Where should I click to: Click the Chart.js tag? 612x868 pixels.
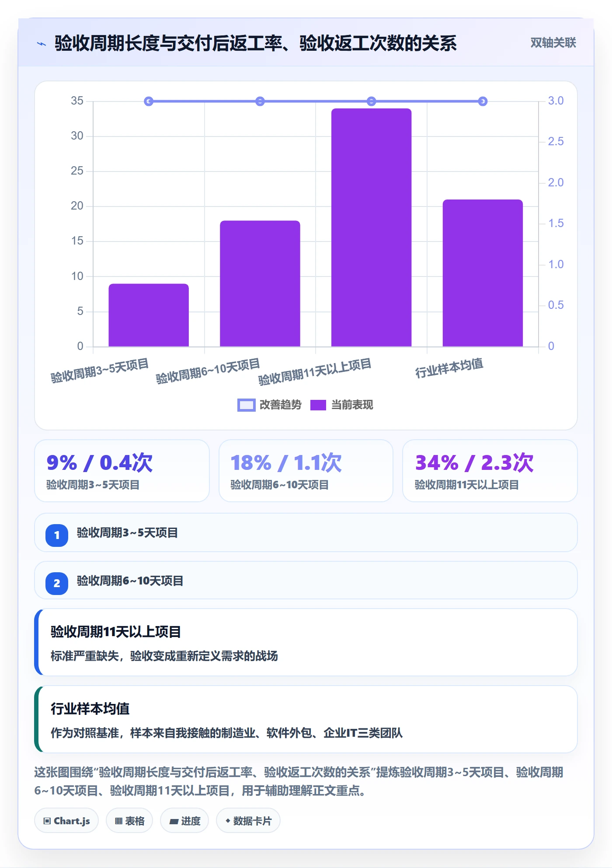click(x=66, y=821)
